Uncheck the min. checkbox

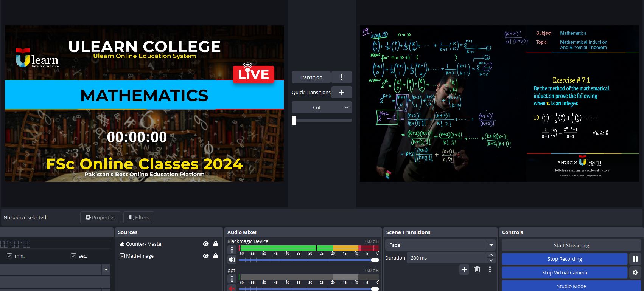[9, 256]
